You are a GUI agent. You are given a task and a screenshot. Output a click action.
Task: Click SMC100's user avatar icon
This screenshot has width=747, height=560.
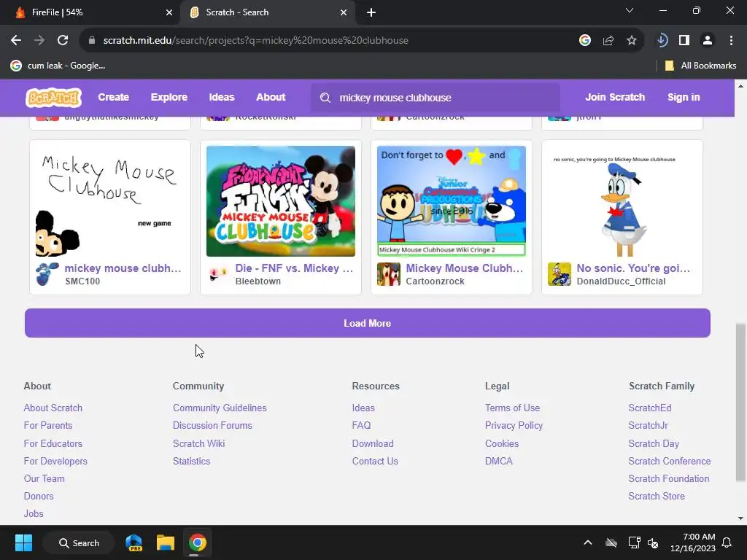[x=47, y=274]
